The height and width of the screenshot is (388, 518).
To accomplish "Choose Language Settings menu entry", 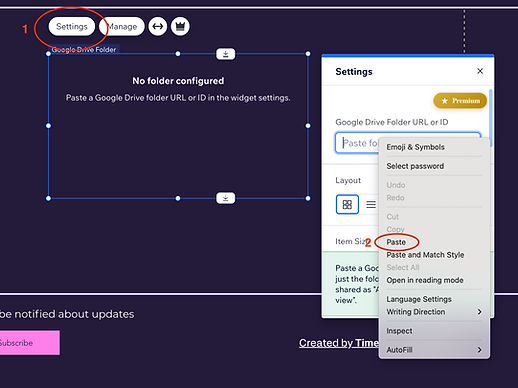I will tap(434, 299).
